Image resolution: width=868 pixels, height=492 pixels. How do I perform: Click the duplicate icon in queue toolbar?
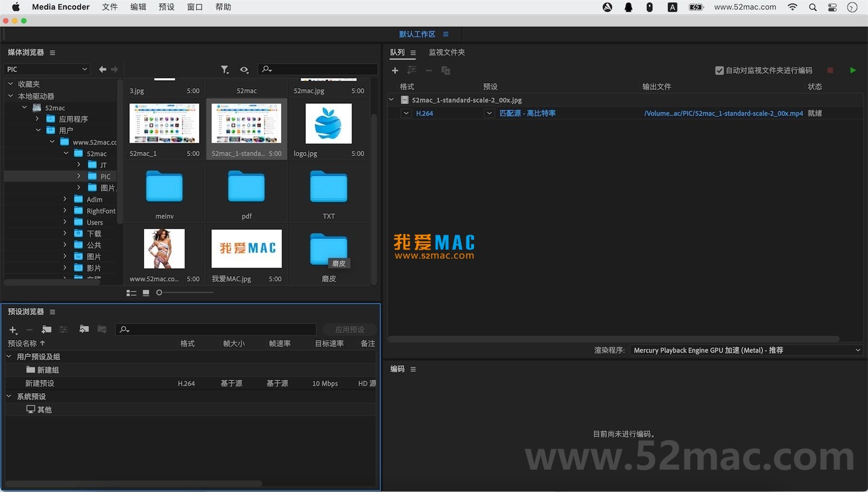(x=446, y=71)
